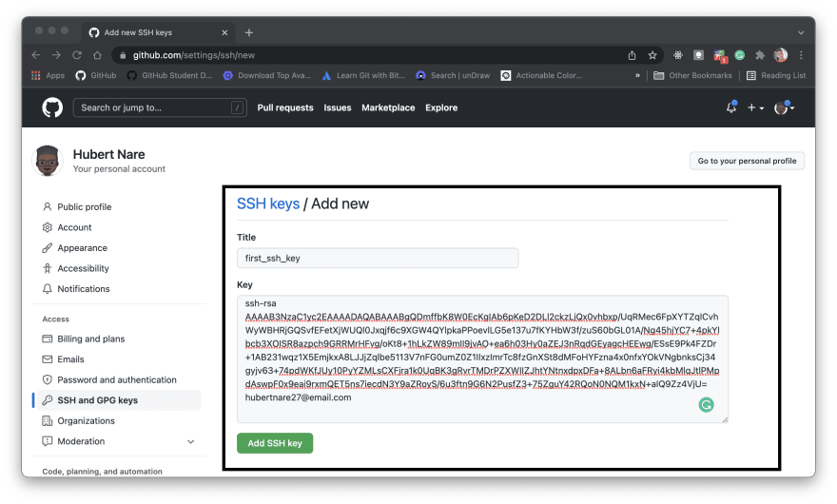This screenshot has height=504, width=837.
Task: Expand the Moderation section chevron
Action: tap(190, 441)
